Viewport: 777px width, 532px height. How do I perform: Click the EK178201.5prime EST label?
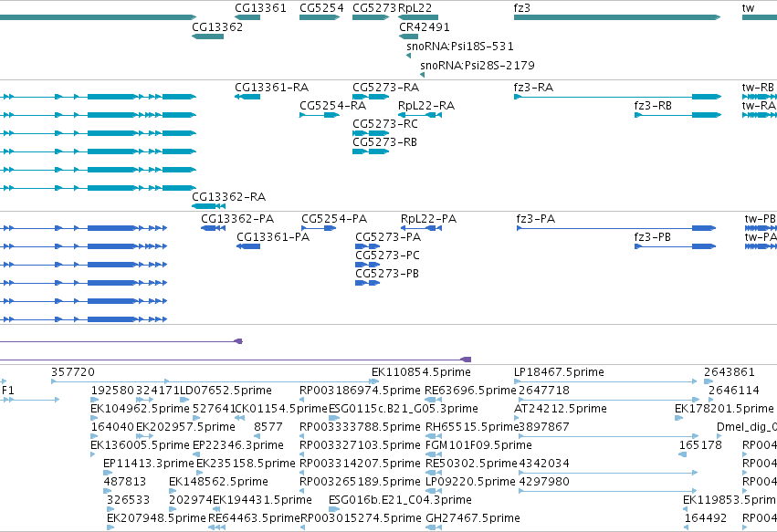point(724,409)
